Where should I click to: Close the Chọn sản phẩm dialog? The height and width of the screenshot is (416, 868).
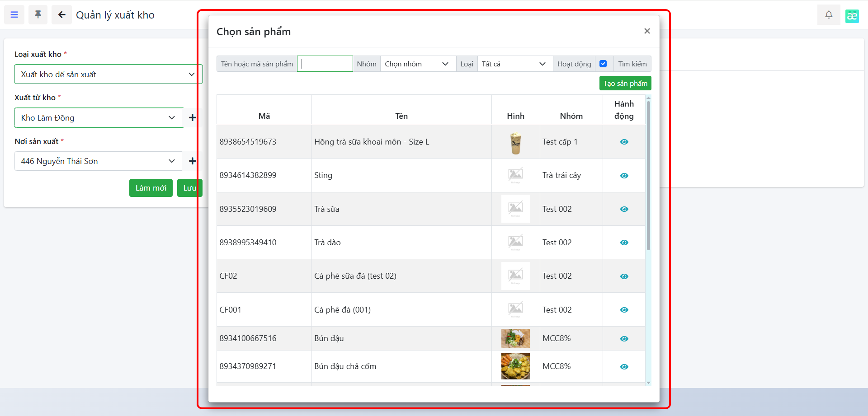647,31
